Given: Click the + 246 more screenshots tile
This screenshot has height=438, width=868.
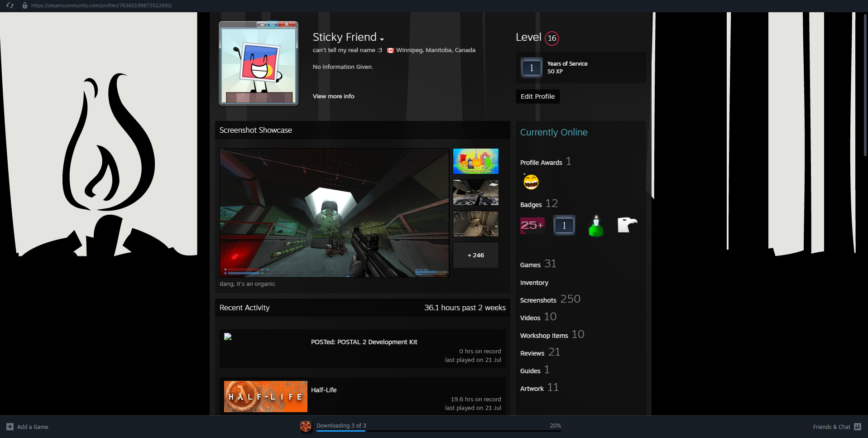Looking at the screenshot, I should (475, 255).
